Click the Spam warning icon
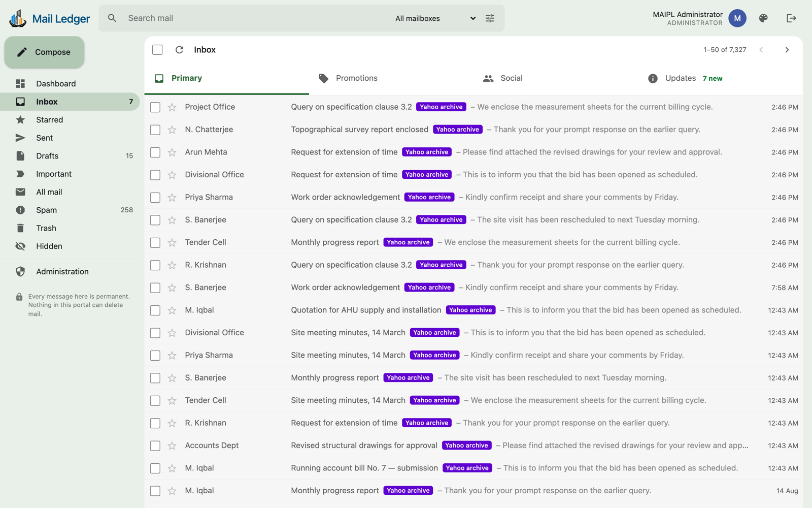The image size is (812, 508). [x=20, y=210]
